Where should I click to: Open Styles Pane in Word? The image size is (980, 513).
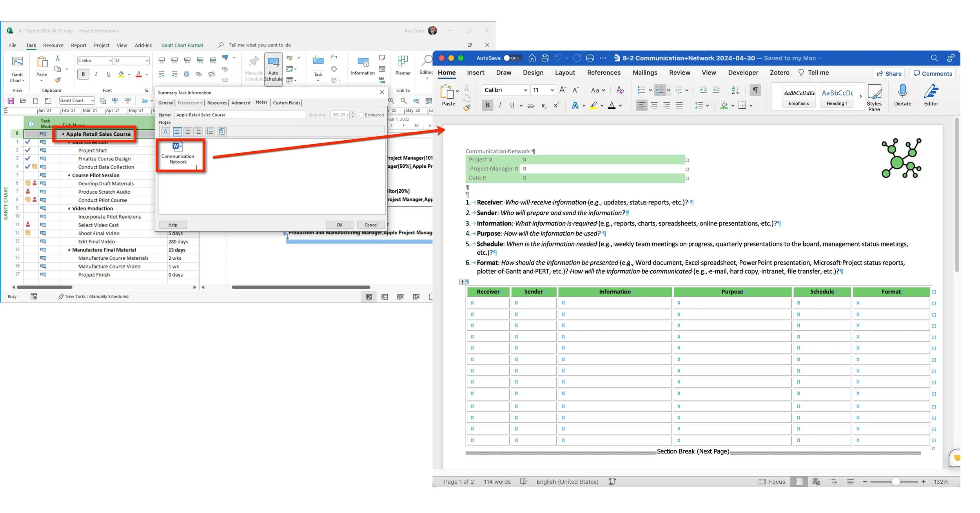tap(874, 98)
